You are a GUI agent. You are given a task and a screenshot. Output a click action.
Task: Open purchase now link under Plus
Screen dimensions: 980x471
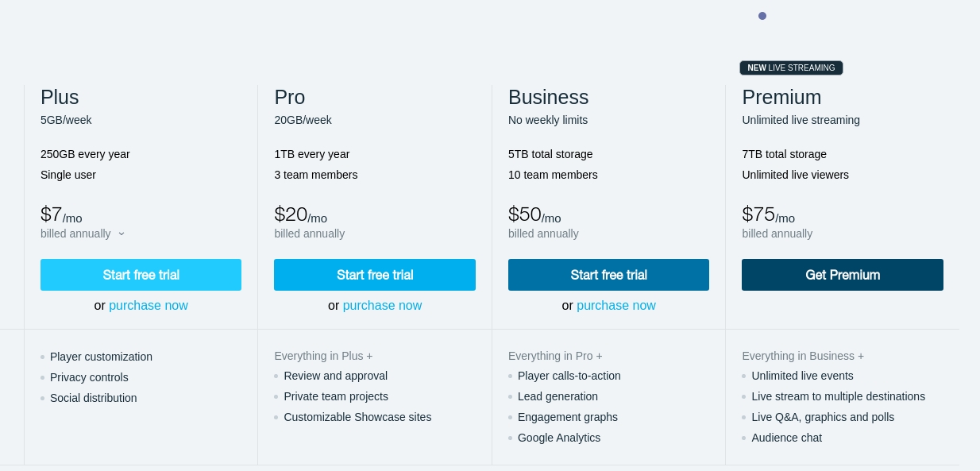click(x=149, y=306)
